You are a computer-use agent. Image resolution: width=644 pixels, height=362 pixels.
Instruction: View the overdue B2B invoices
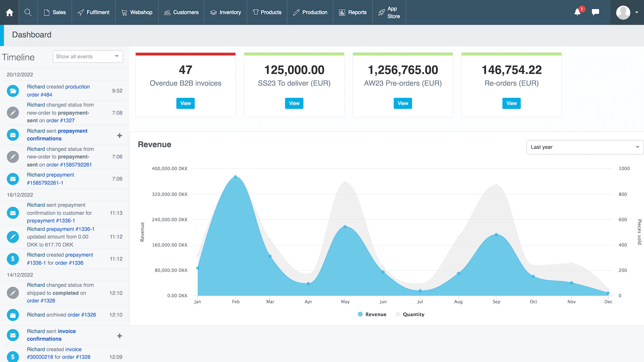(x=185, y=103)
